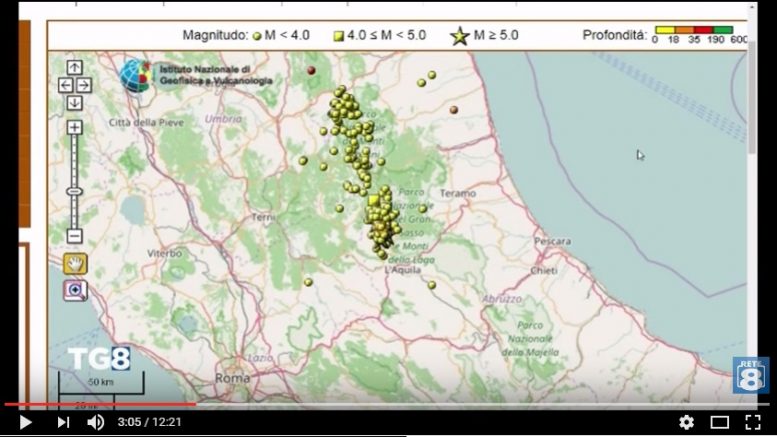777x437 pixels.
Task: Click the pan left arrow on map
Action: (65, 85)
